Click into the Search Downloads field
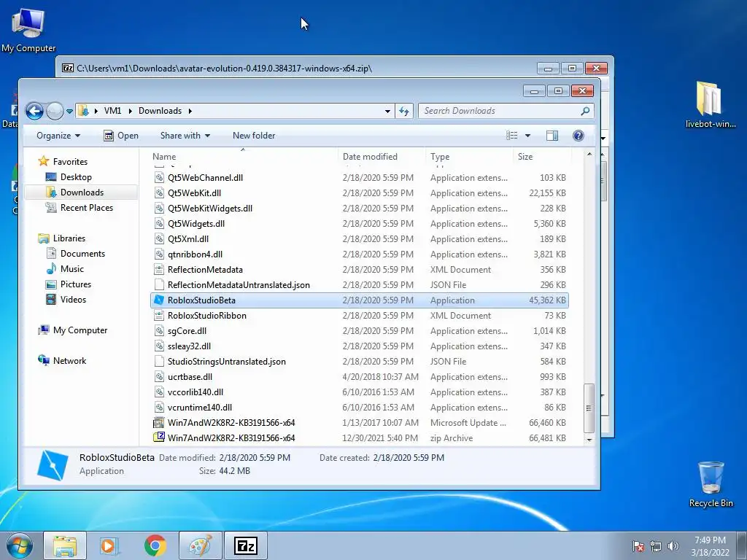747x560 pixels. [506, 111]
